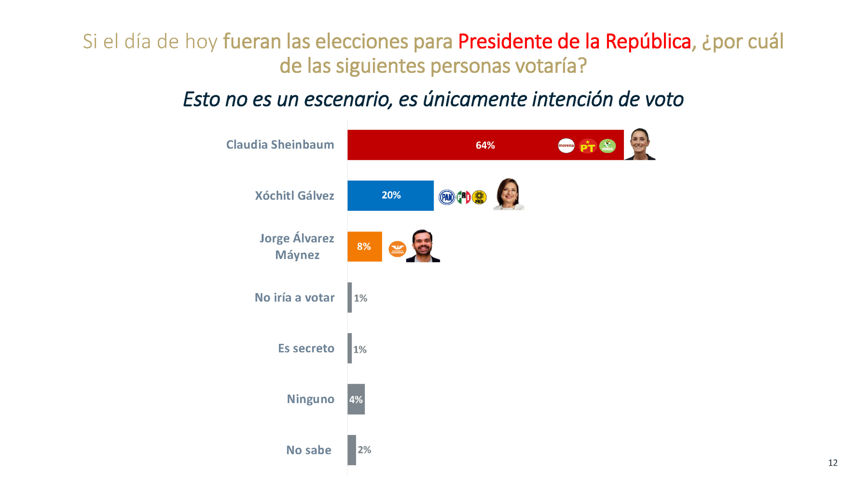This screenshot has width=868, height=488.
Task: Click the candidate photo beside the blue bar
Action: [x=508, y=195]
